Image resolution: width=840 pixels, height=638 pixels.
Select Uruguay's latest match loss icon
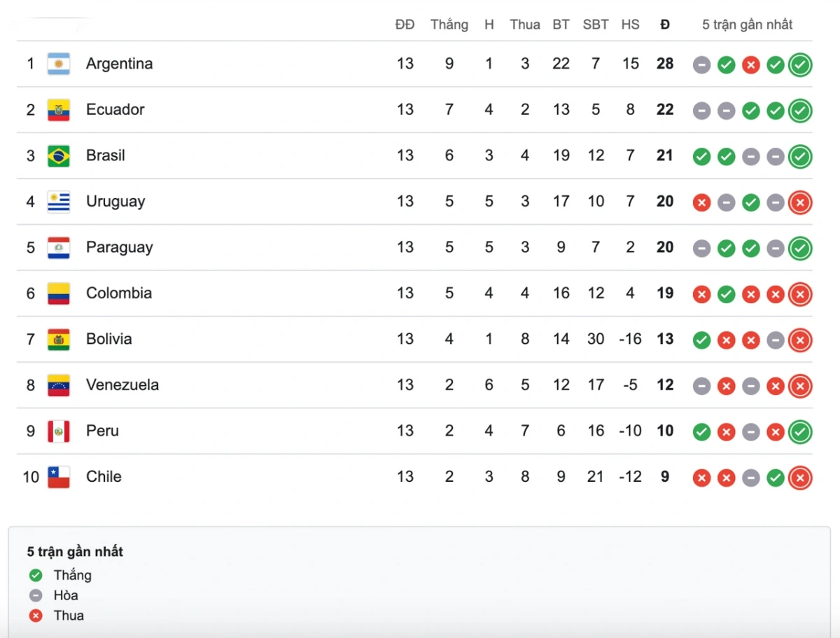click(800, 203)
